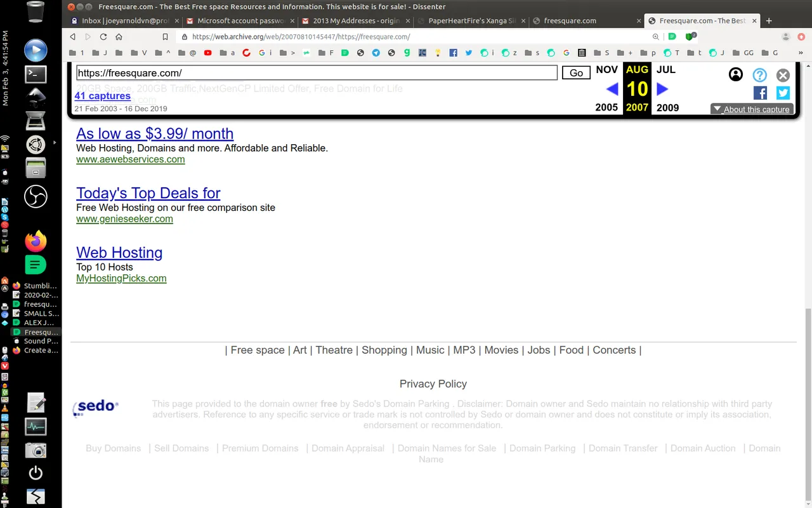The image size is (812, 508).
Task: Open the Free space footer link
Action: (x=258, y=350)
